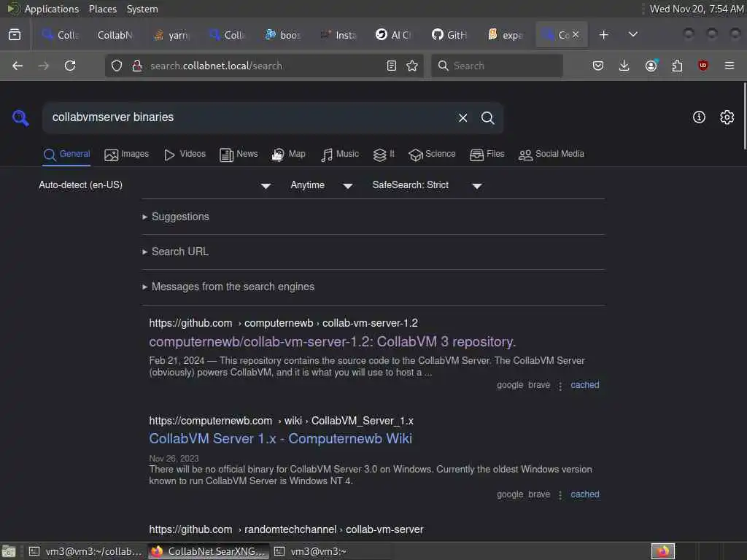This screenshot has height=560, width=747.
Task: Switch to the Images category
Action: [x=127, y=155]
